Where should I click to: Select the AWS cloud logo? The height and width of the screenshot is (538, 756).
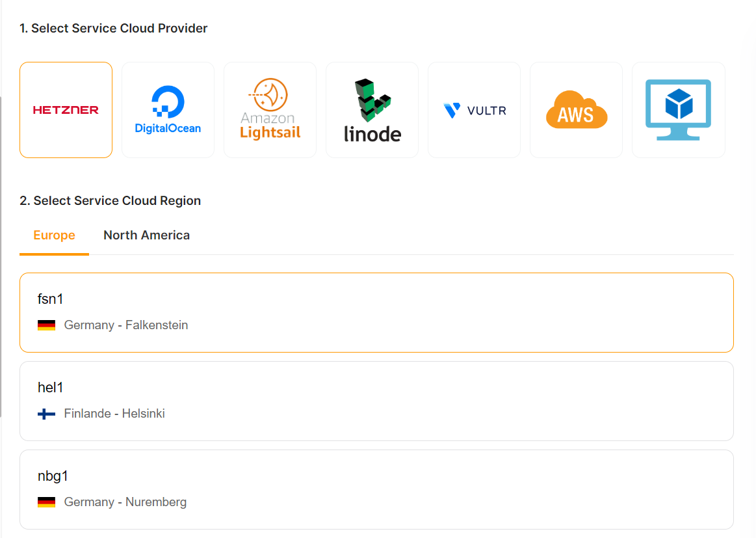coord(576,110)
